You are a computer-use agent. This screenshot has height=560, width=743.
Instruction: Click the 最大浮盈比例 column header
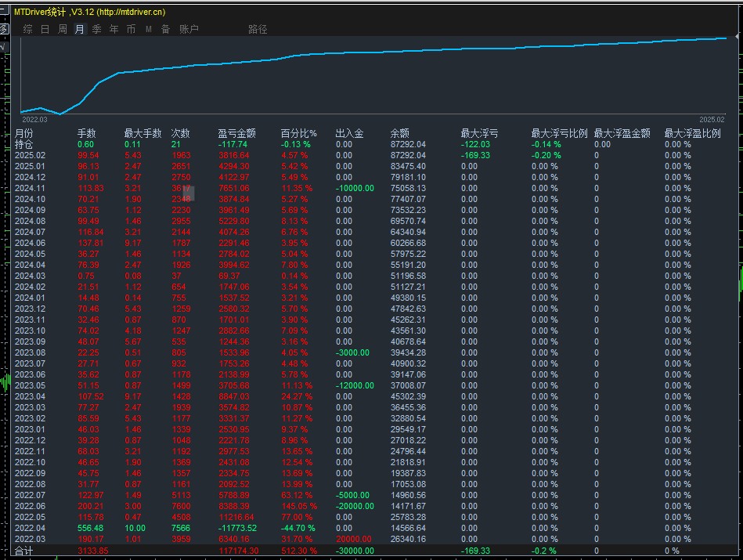692,133
